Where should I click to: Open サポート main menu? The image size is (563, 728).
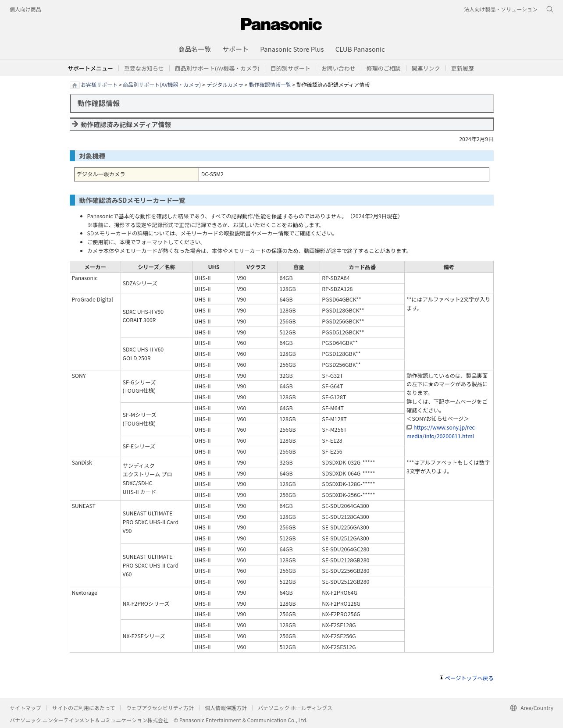point(235,50)
